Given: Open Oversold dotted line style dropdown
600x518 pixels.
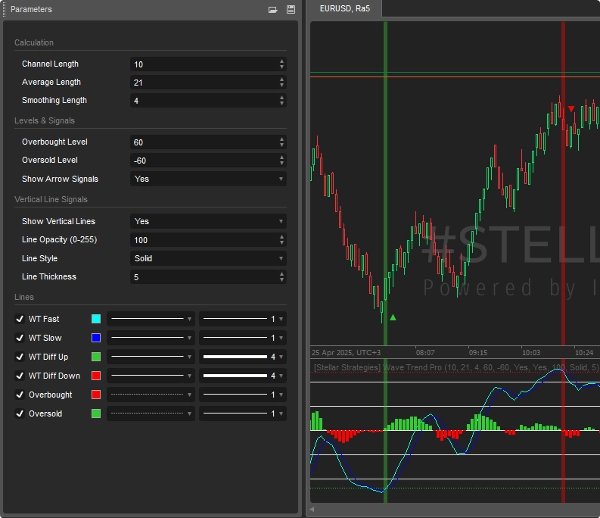Looking at the screenshot, I should 151,414.
